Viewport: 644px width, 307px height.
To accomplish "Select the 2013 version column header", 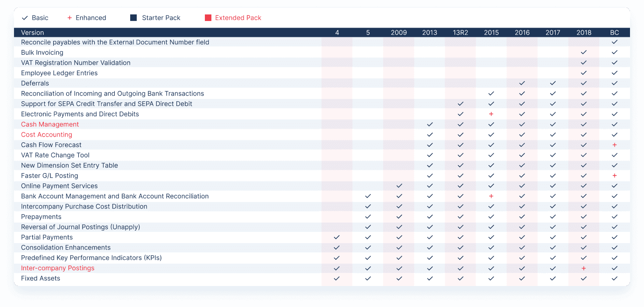I will [429, 32].
